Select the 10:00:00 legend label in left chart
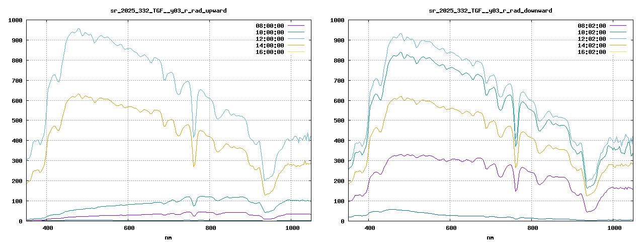The image size is (644, 242). 270,32
